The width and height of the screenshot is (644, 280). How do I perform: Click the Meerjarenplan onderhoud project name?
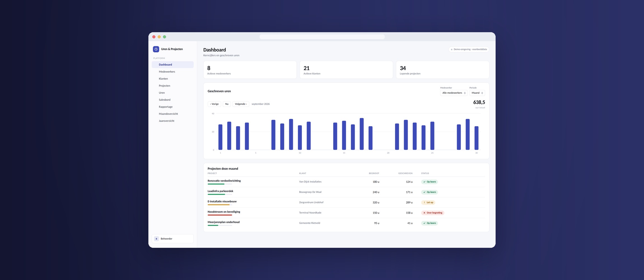[x=224, y=222]
